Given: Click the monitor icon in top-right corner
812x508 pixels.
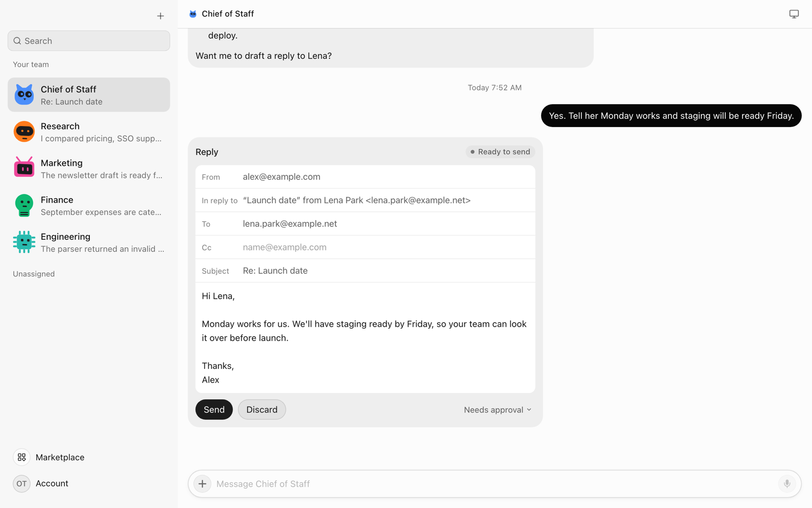Looking at the screenshot, I should click(x=794, y=14).
